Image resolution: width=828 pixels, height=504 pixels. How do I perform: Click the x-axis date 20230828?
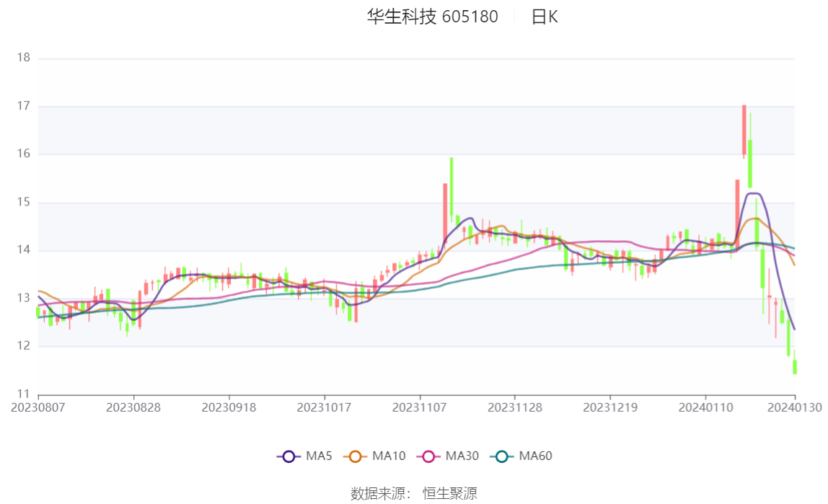point(133,407)
